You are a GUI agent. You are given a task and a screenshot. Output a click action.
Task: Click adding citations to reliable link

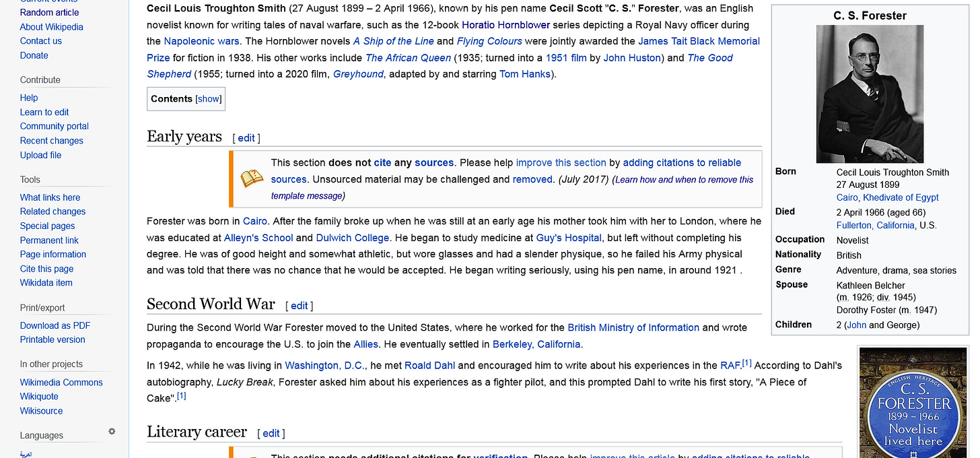point(682,162)
